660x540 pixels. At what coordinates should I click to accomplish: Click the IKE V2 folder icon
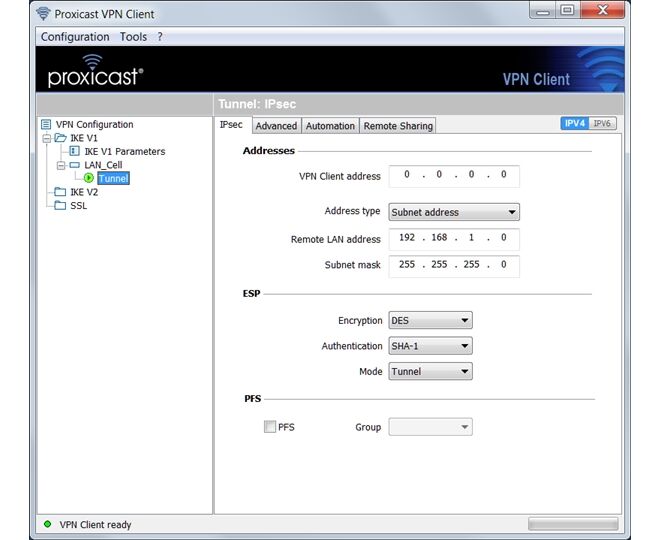(x=61, y=192)
